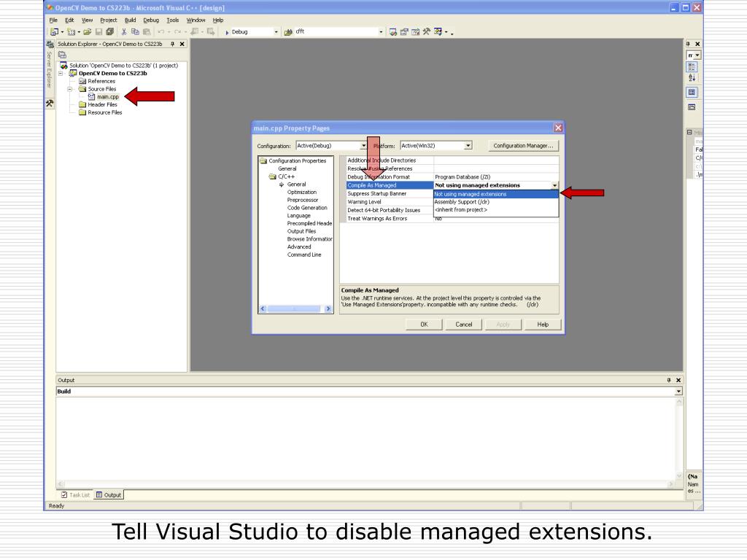Open the Tools menu
Screen dimensions: 747x560
tap(173, 20)
